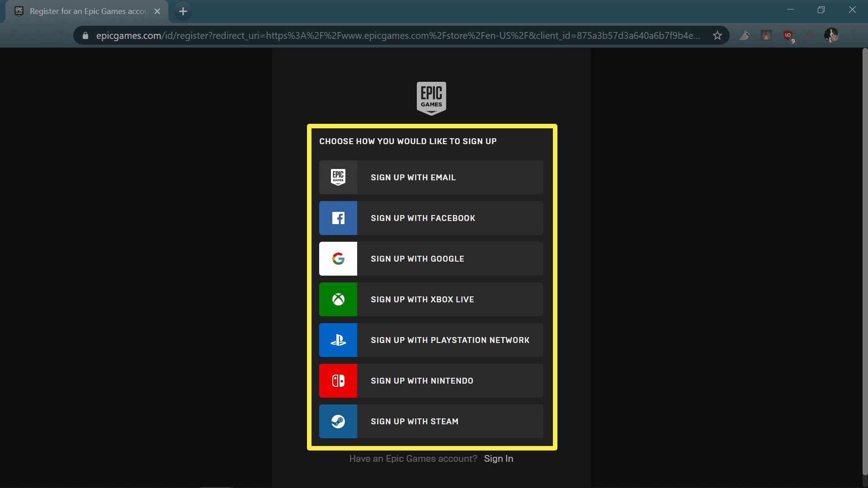Click the Epic Games icon beside email signup
The image size is (868, 488).
coord(338,178)
